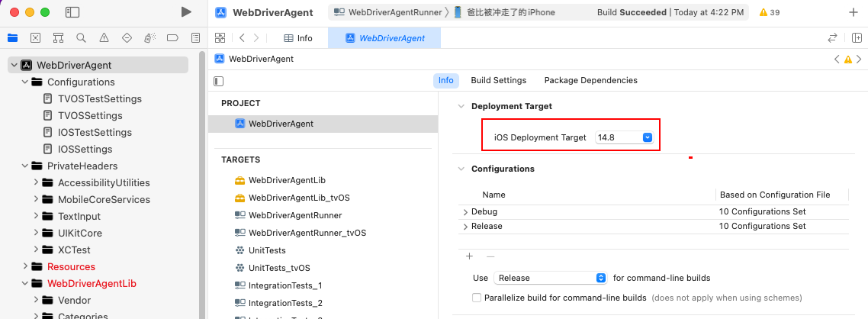The height and width of the screenshot is (319, 868).
Task: Open the Symbol navigator
Action: click(58, 37)
